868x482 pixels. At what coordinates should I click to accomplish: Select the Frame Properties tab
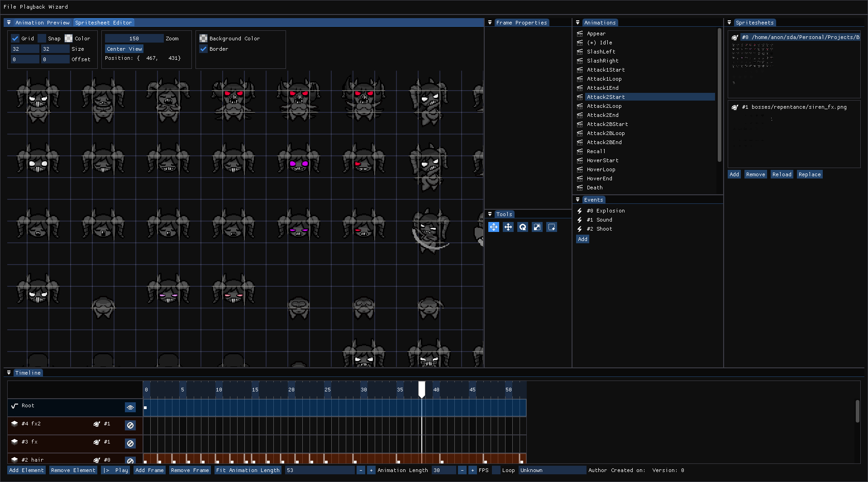pyautogui.click(x=521, y=23)
